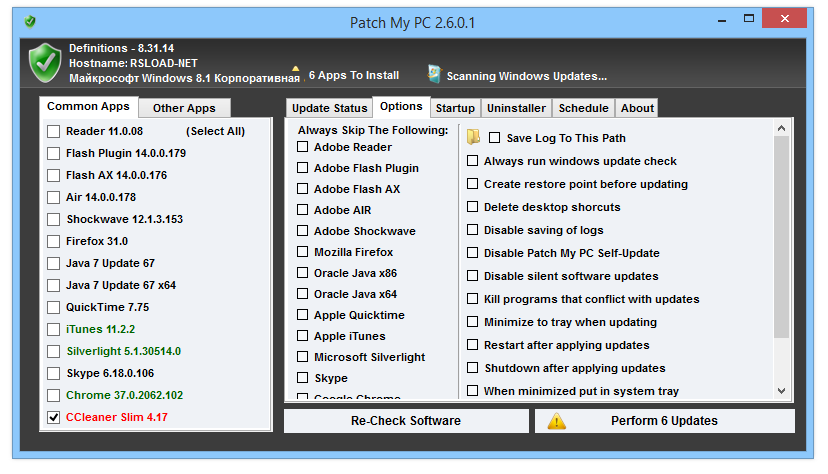Check Shockwave 12.1.3.153 checkbox
828x474 pixels.
point(53,220)
